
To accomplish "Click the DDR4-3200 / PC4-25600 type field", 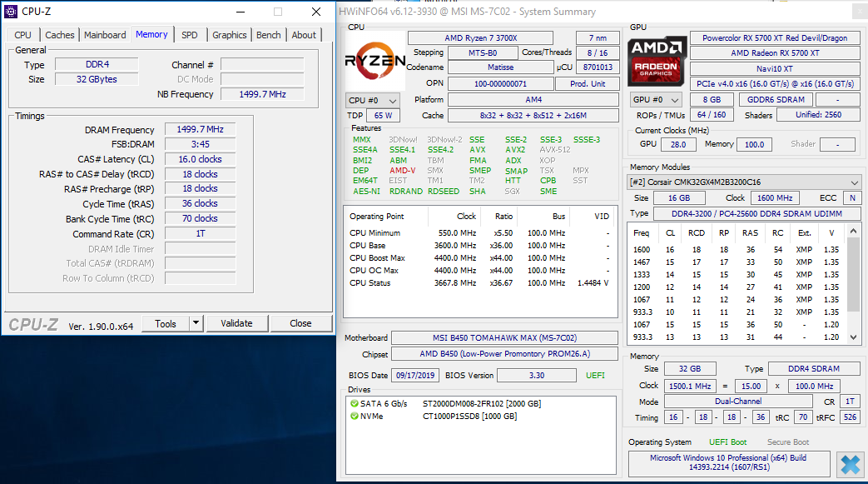I will tap(756, 213).
